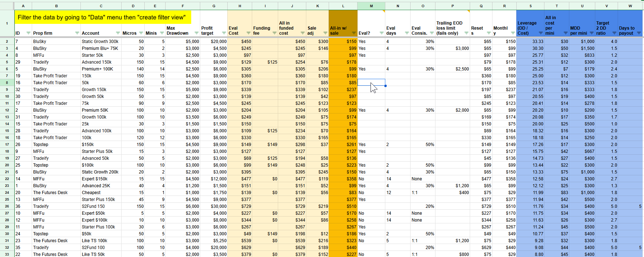Click the 'Premium Blu+ 75K' account cell
The height and width of the screenshot is (257, 644).
click(101, 48)
